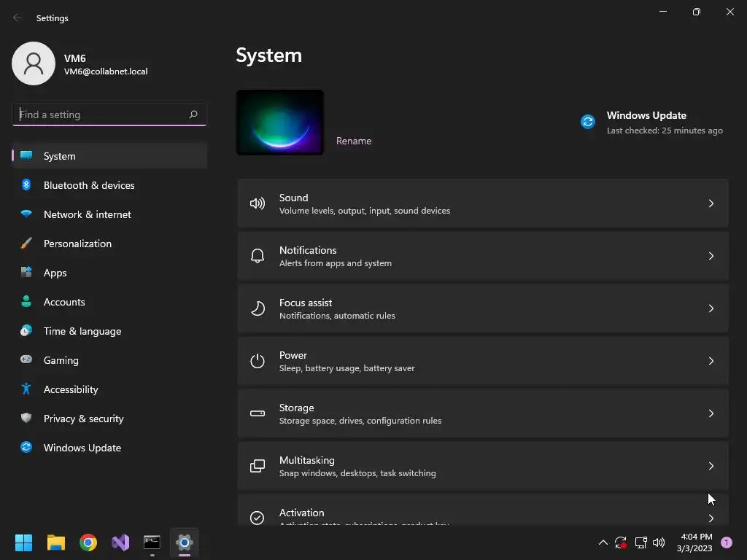747x560 pixels.
Task: Go back using the back arrow
Action: pos(17,17)
